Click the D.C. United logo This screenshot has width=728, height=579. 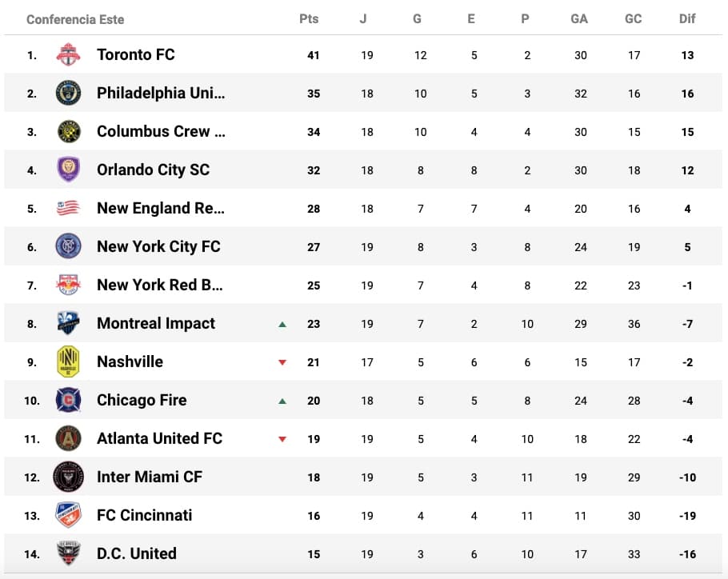coord(68,553)
